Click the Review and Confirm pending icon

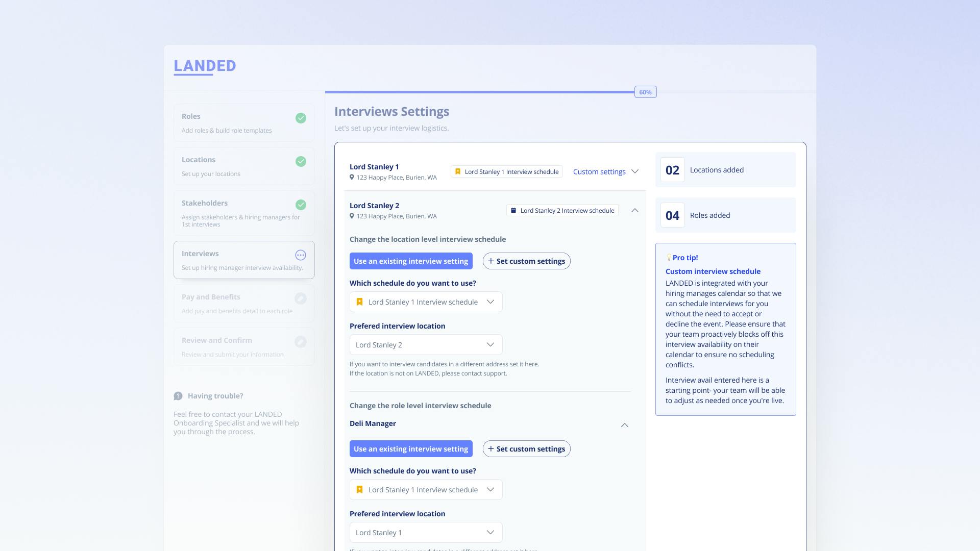(301, 342)
